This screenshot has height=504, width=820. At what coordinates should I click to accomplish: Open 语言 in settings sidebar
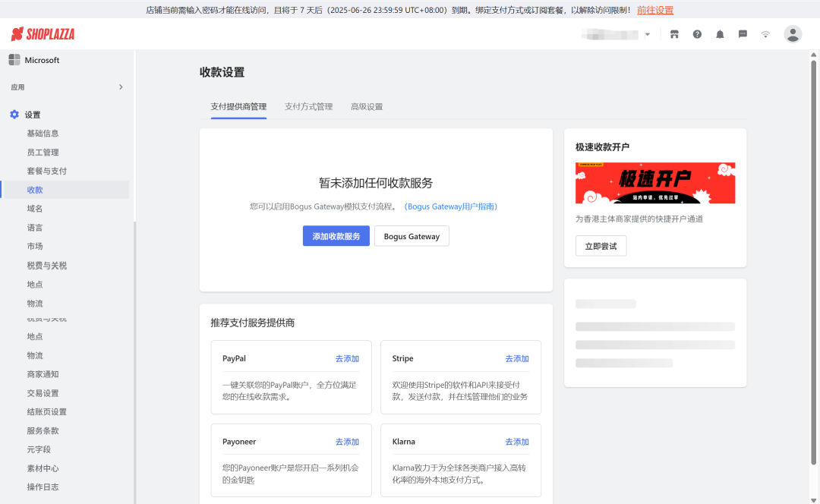35,228
